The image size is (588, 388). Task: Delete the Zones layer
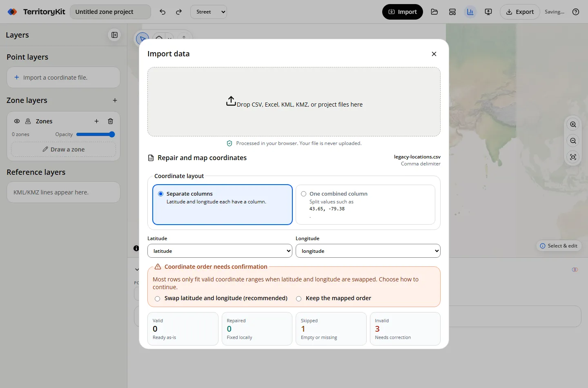coord(110,121)
